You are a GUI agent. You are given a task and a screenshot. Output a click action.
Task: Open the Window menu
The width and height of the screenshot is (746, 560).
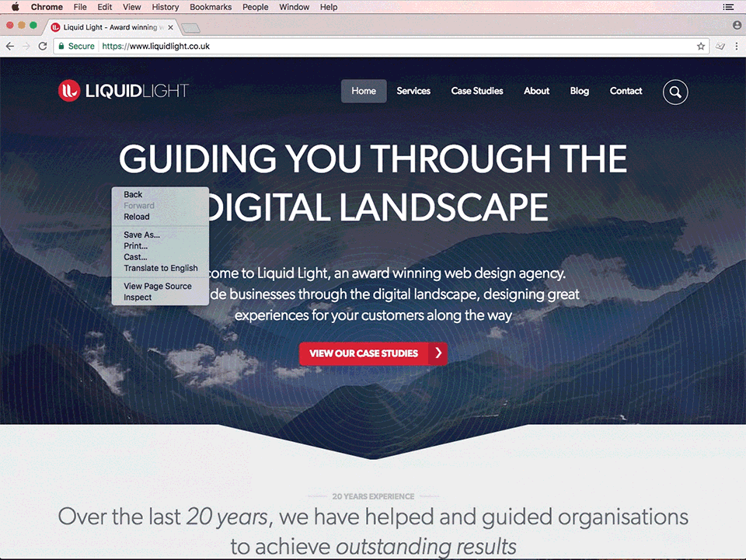pyautogui.click(x=294, y=7)
